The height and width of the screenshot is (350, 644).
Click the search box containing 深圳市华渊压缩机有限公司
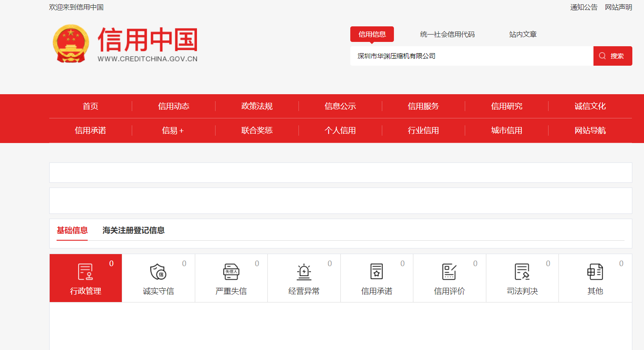coord(472,56)
